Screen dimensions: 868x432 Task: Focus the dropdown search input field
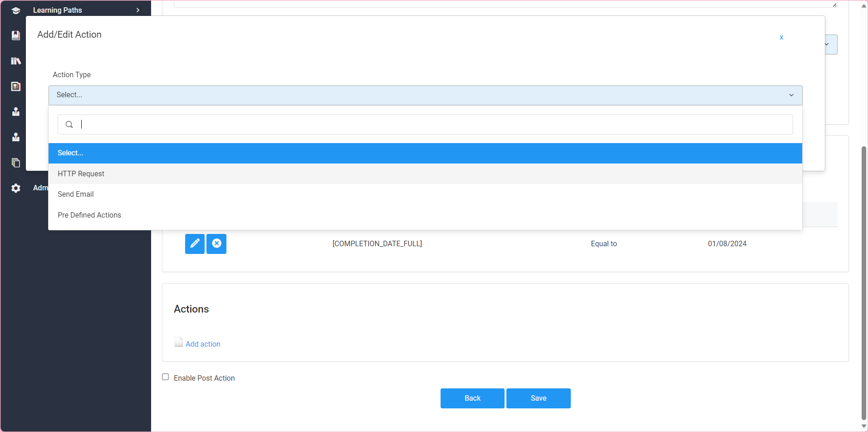pyautogui.click(x=431, y=124)
